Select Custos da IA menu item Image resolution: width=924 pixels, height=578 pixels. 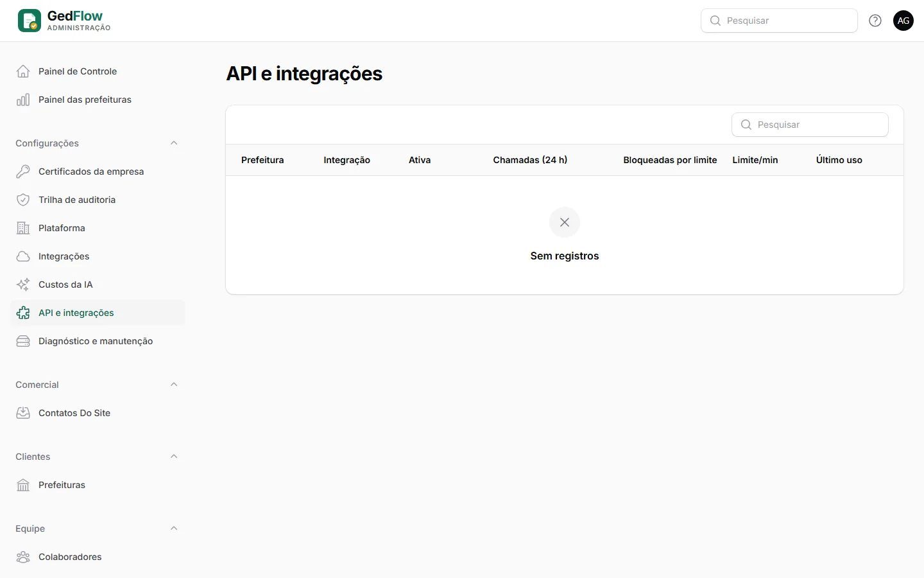click(98, 285)
